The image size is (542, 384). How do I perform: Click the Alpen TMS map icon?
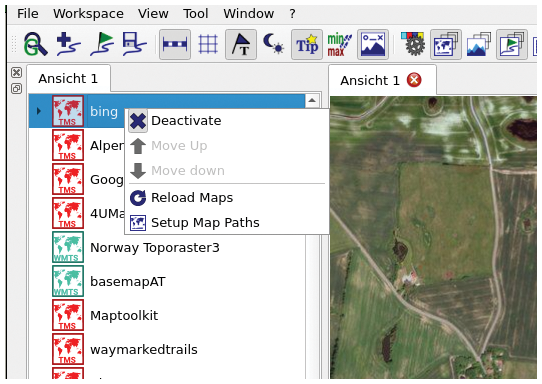coord(68,145)
